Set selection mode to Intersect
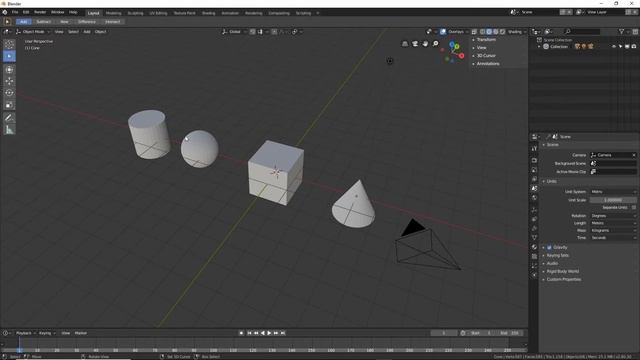This screenshot has height=360, width=640. pos(113,22)
